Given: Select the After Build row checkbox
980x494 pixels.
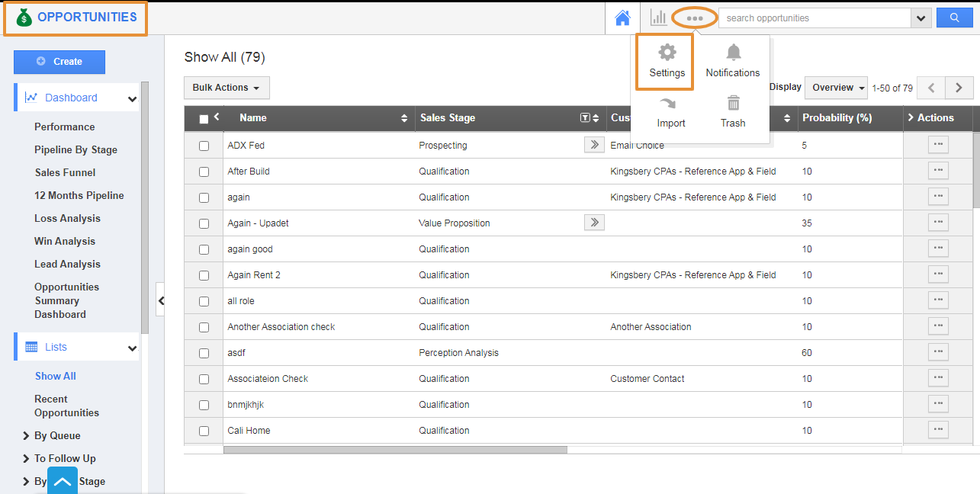Looking at the screenshot, I should (204, 172).
